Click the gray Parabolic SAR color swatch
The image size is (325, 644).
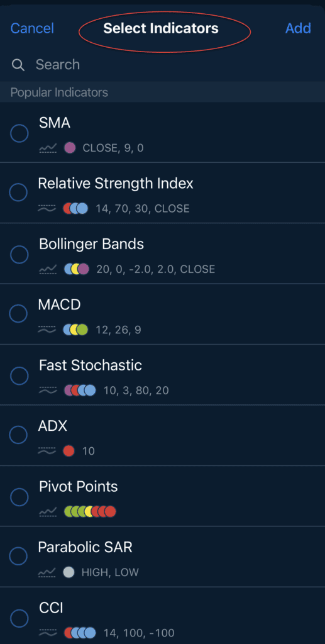point(69,572)
